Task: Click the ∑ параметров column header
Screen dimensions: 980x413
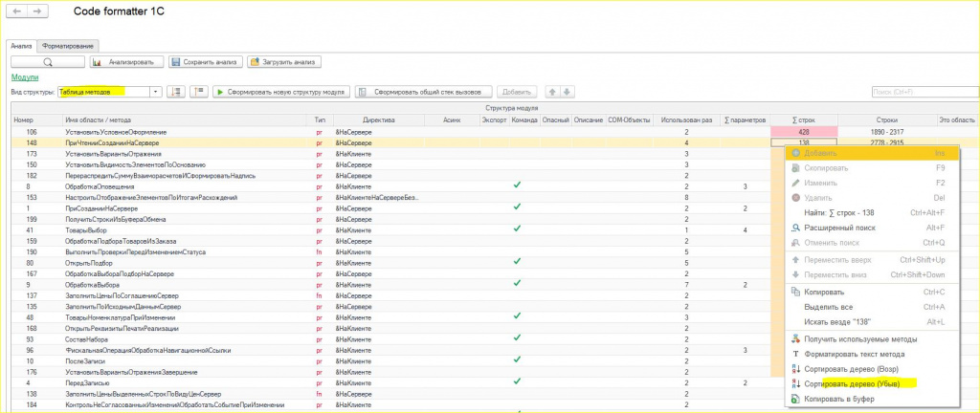Action: pos(745,120)
